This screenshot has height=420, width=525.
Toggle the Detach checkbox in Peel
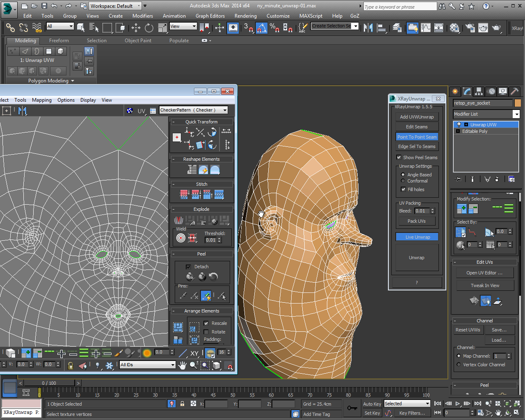point(188,267)
